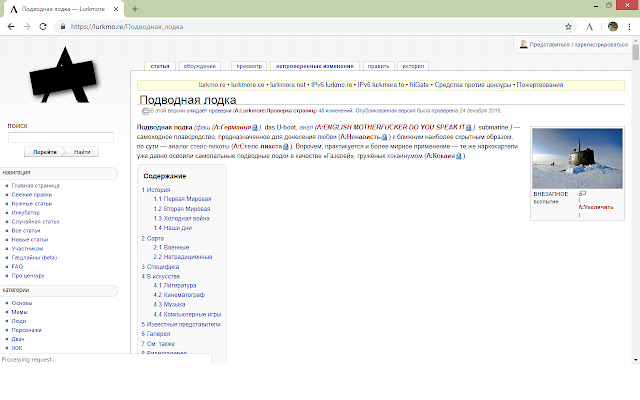Open Про цензуру sidebar link
The height and width of the screenshot is (400, 640).
click(x=28, y=276)
